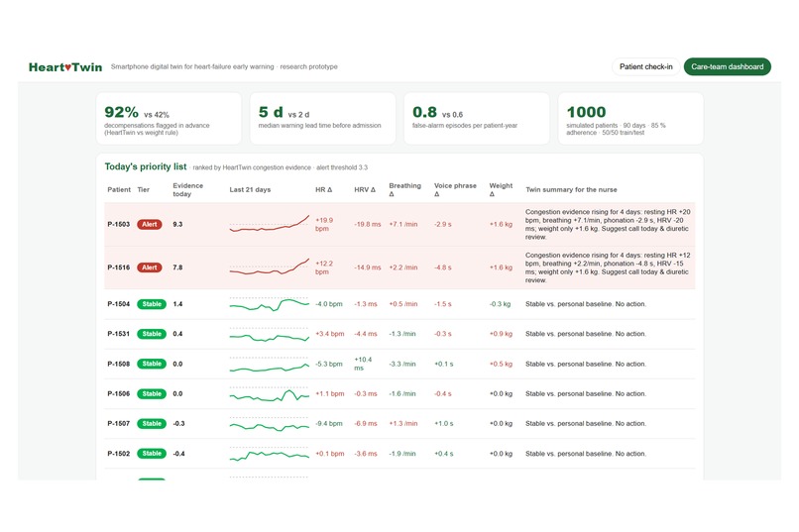Viewport: 799px width, 532px height.
Task: Click the HR Δ column header
Action: point(323,190)
